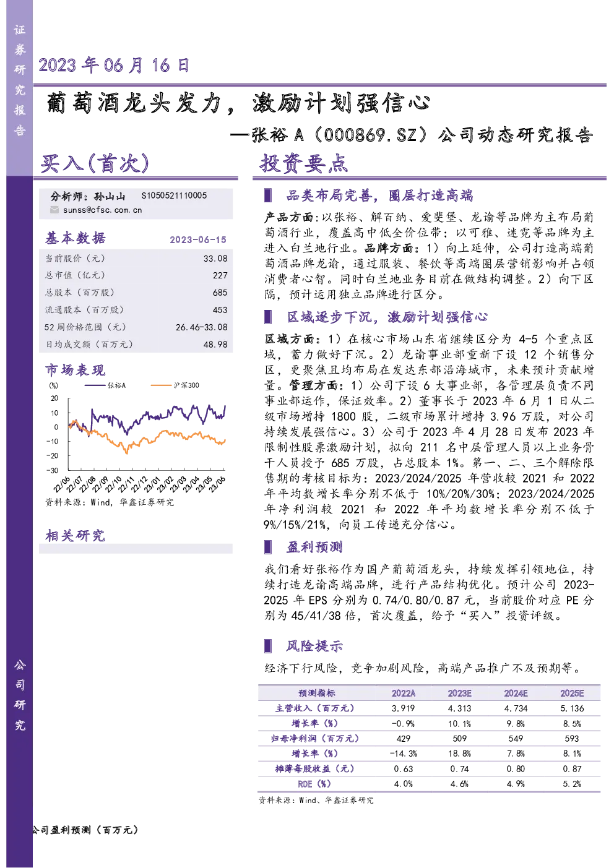Click EPS cell 0.87

click(572, 769)
